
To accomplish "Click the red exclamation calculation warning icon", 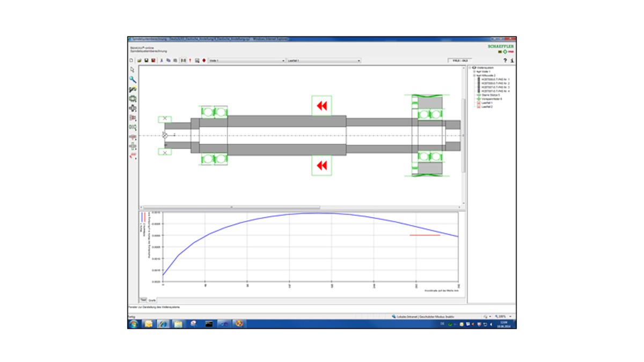I will point(190,60).
